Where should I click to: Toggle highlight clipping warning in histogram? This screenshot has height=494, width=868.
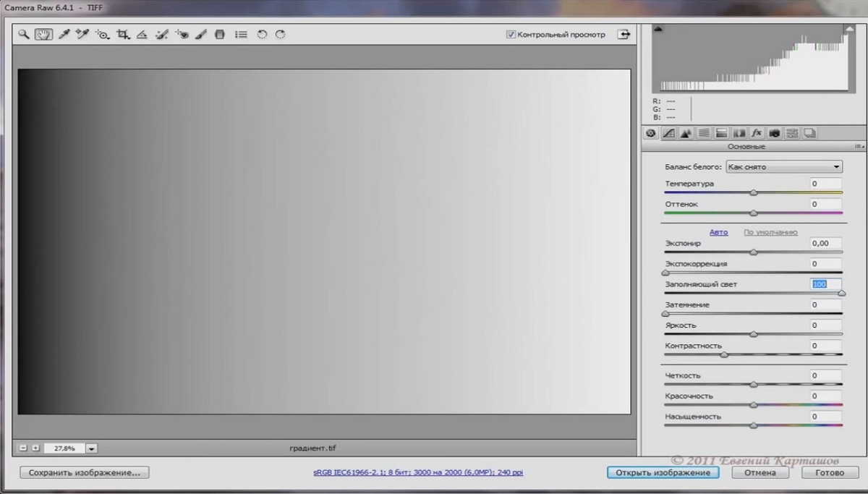click(850, 29)
